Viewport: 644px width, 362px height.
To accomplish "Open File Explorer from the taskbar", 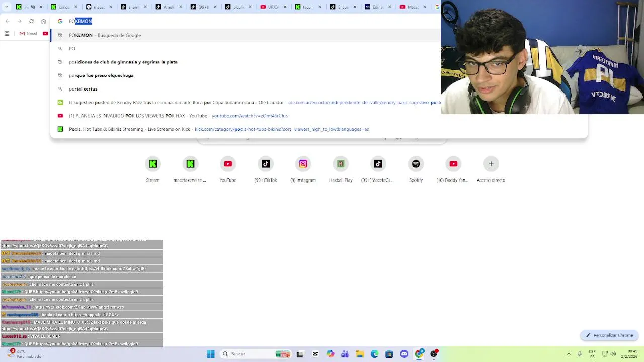I will [x=360, y=354].
